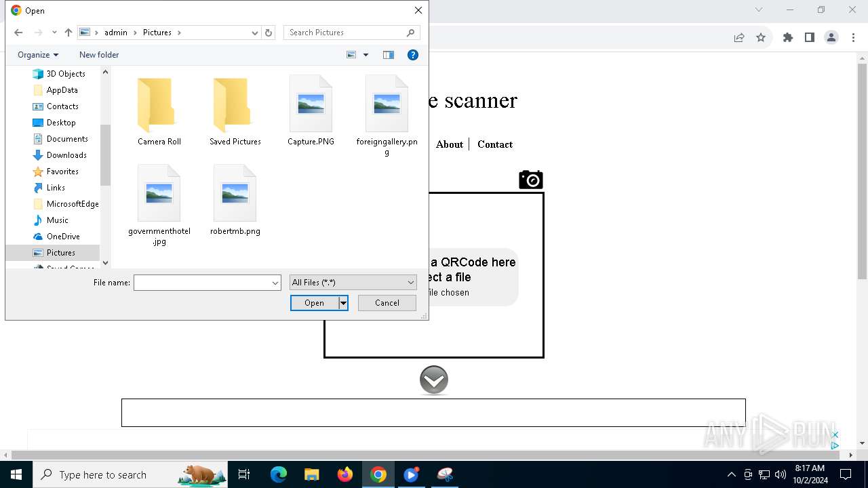Select the Capture.PNG file
The image size is (868, 488).
(311, 112)
